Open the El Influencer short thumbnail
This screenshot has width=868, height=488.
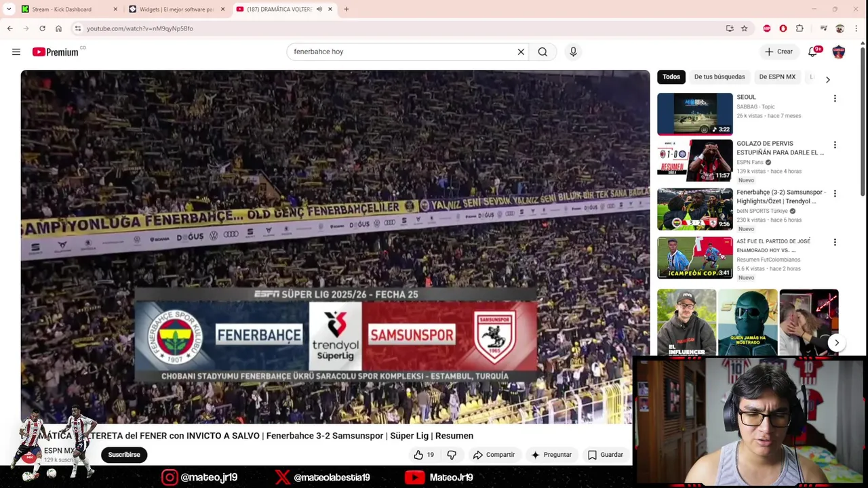(686, 323)
